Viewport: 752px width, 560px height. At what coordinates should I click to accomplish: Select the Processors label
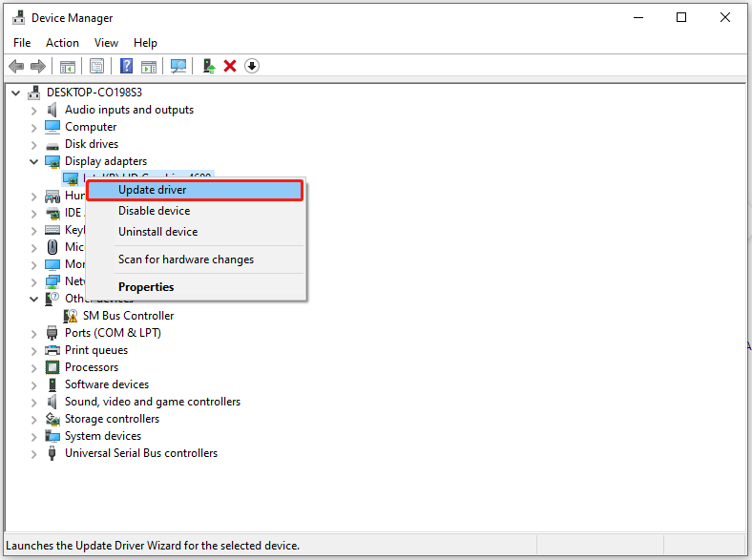point(92,367)
